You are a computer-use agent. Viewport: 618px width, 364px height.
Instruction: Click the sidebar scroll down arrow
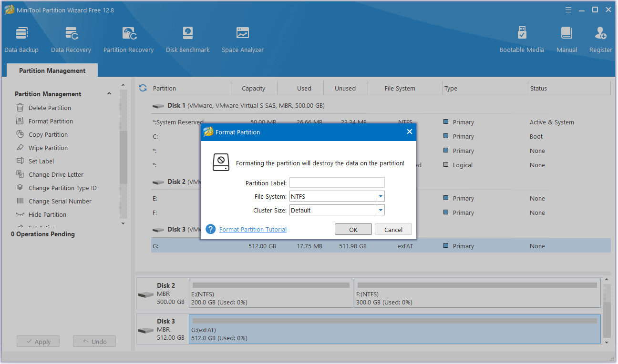coord(123,223)
